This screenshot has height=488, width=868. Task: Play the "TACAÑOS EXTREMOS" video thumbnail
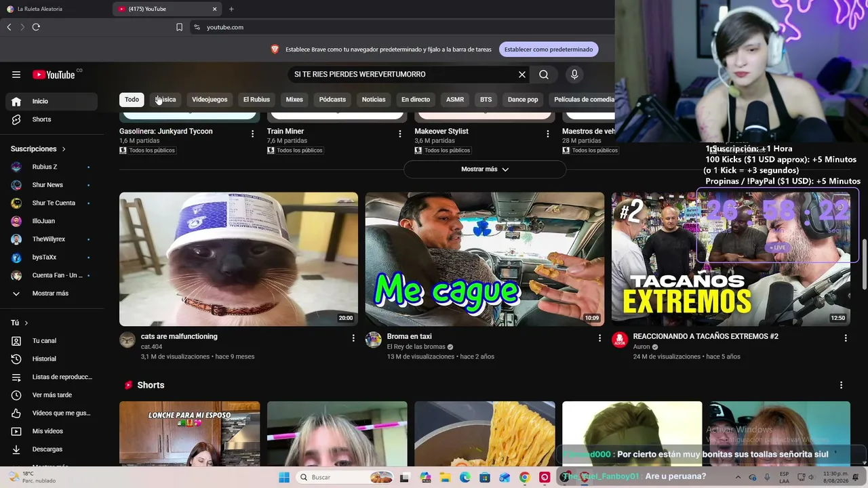(731, 259)
